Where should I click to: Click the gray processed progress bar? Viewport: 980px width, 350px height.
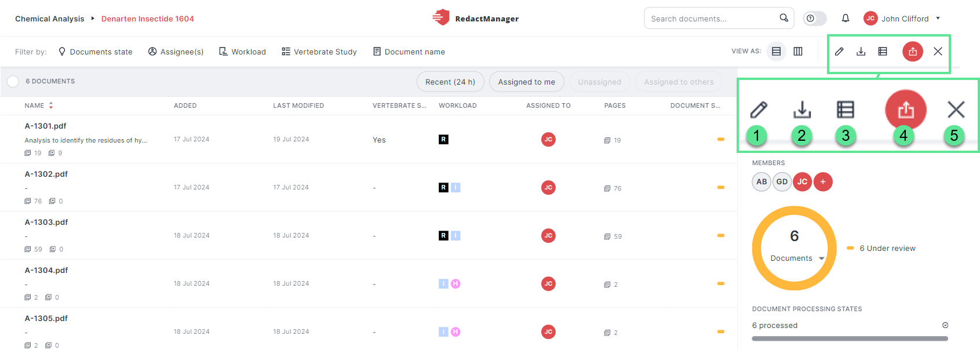pos(850,338)
